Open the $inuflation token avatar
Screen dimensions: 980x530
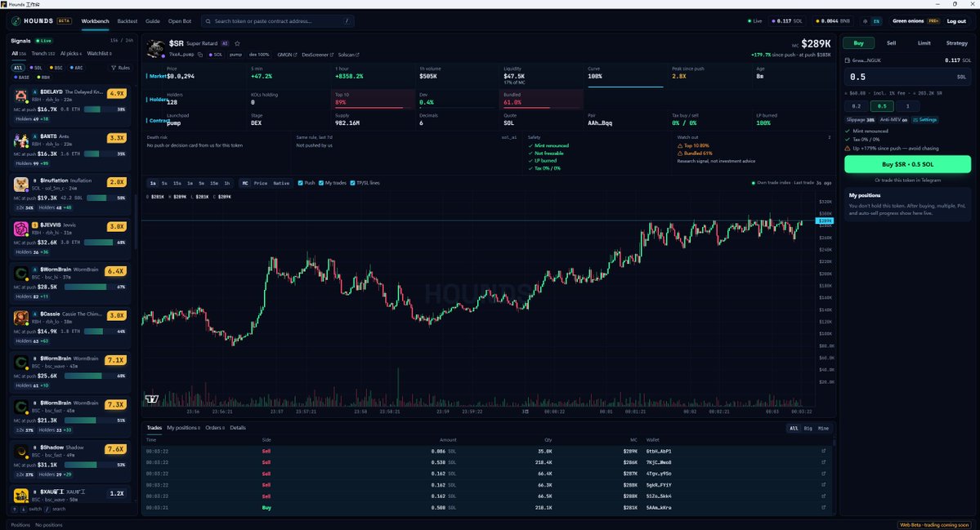pyautogui.click(x=21, y=185)
